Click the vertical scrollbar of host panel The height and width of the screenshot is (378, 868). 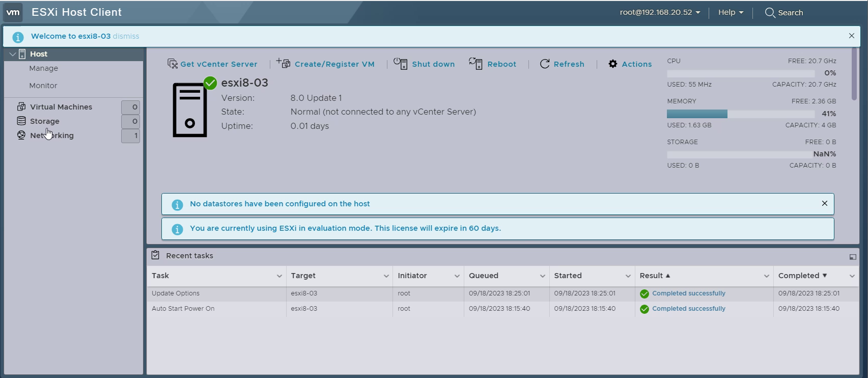click(x=854, y=74)
